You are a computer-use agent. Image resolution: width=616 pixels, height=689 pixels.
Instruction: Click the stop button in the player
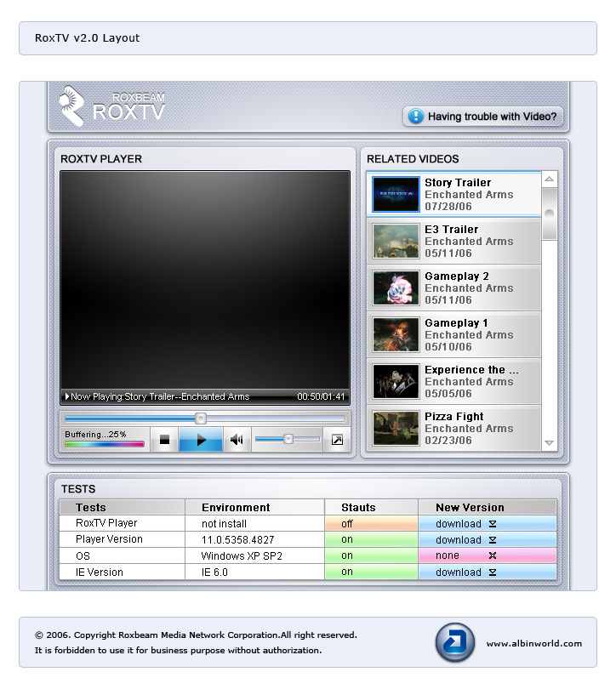(x=164, y=440)
